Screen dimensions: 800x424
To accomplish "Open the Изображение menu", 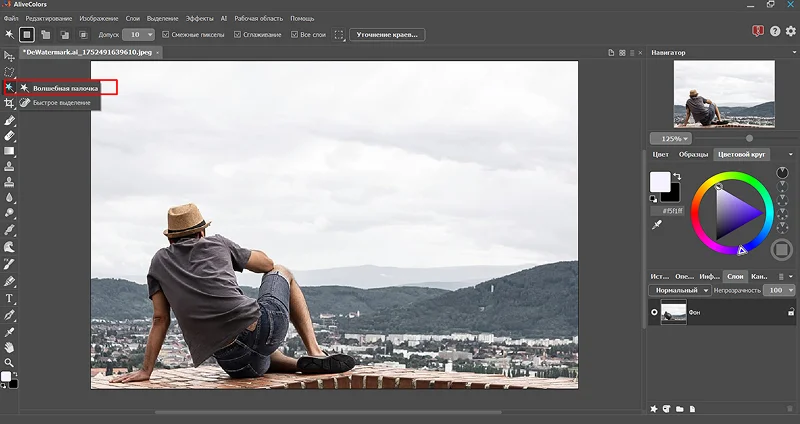I will tap(99, 18).
